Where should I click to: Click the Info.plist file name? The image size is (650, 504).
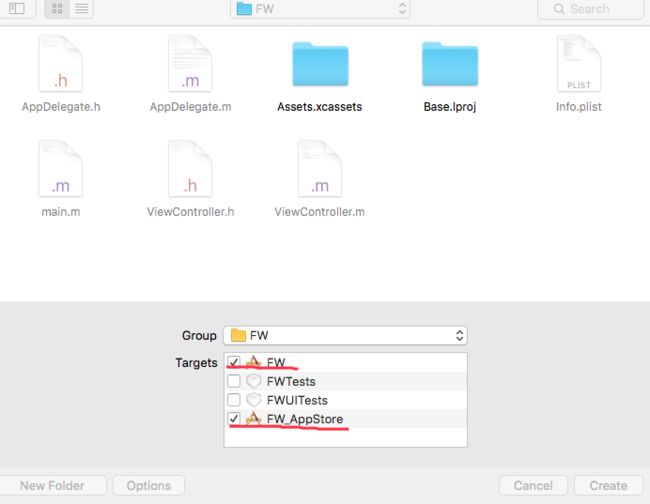click(x=579, y=107)
